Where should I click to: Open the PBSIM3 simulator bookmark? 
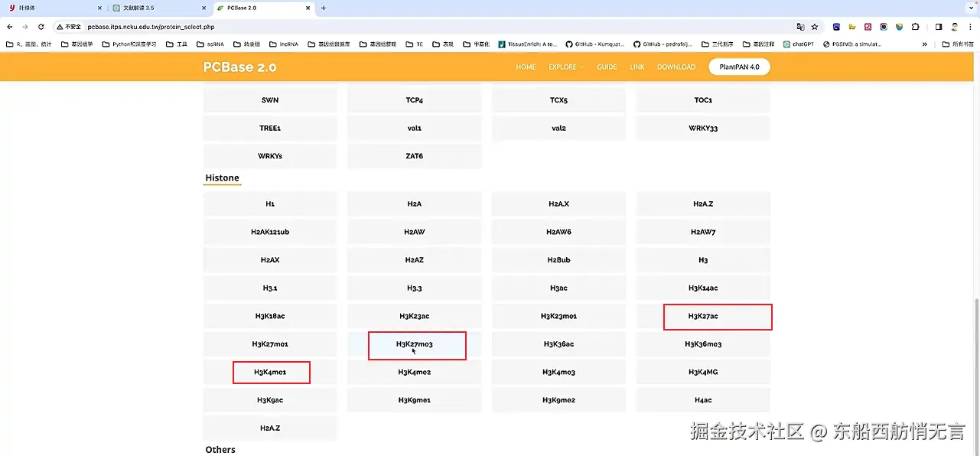pos(851,44)
